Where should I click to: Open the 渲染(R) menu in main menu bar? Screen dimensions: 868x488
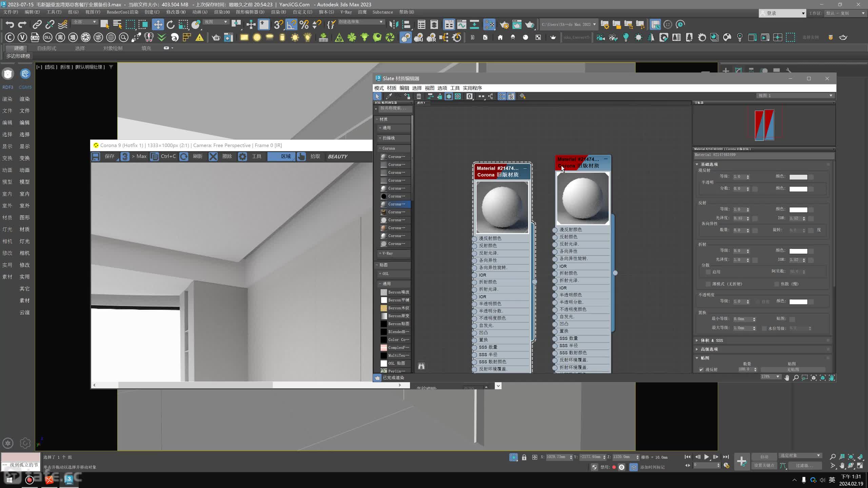tap(278, 12)
